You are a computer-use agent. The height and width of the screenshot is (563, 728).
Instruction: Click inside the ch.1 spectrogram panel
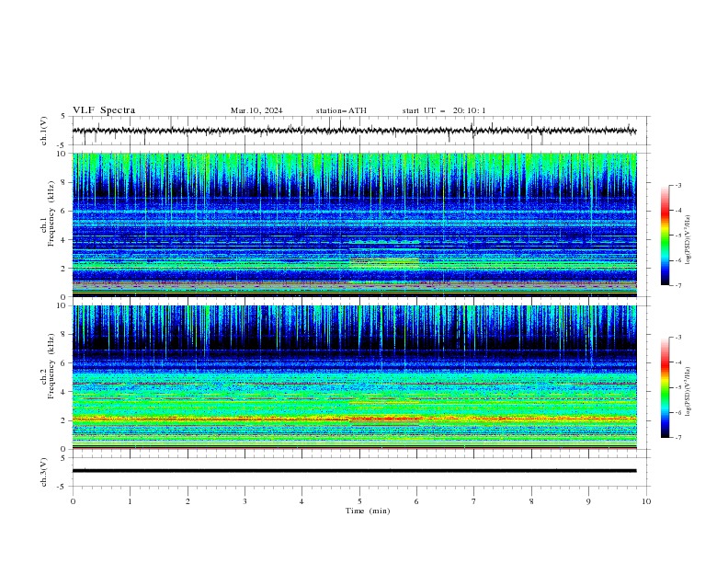[x=354, y=224]
